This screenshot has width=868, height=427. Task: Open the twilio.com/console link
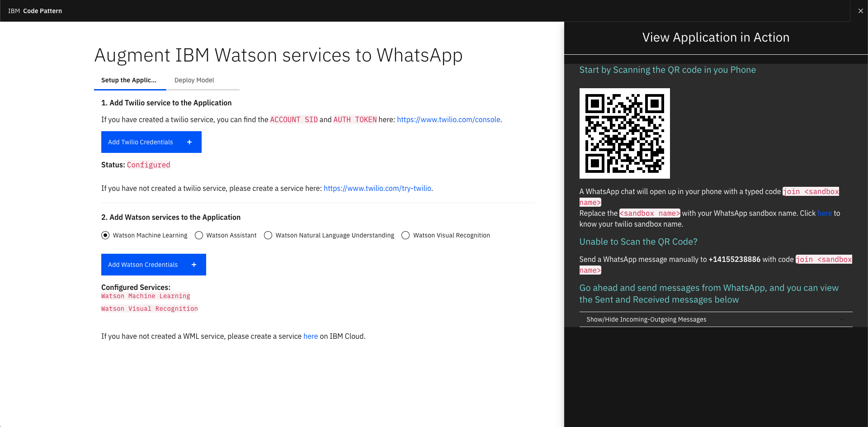coord(448,119)
